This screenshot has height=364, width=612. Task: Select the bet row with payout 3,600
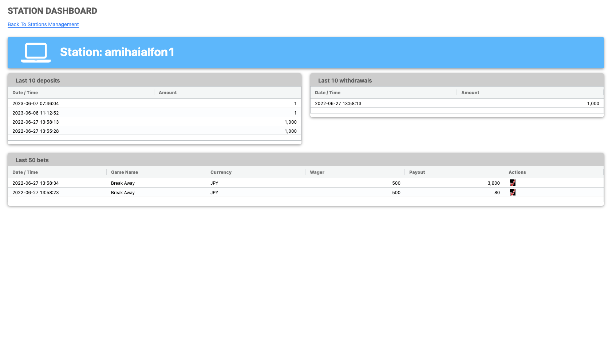(255, 183)
